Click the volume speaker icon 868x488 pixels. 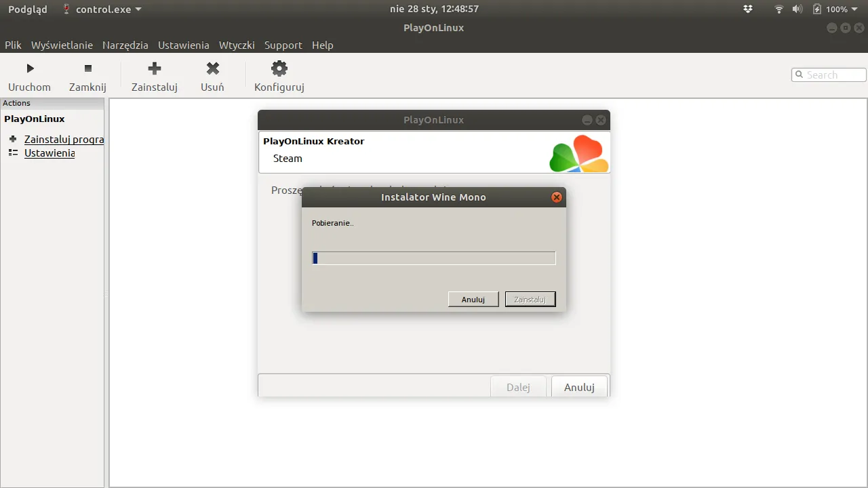pos(797,9)
